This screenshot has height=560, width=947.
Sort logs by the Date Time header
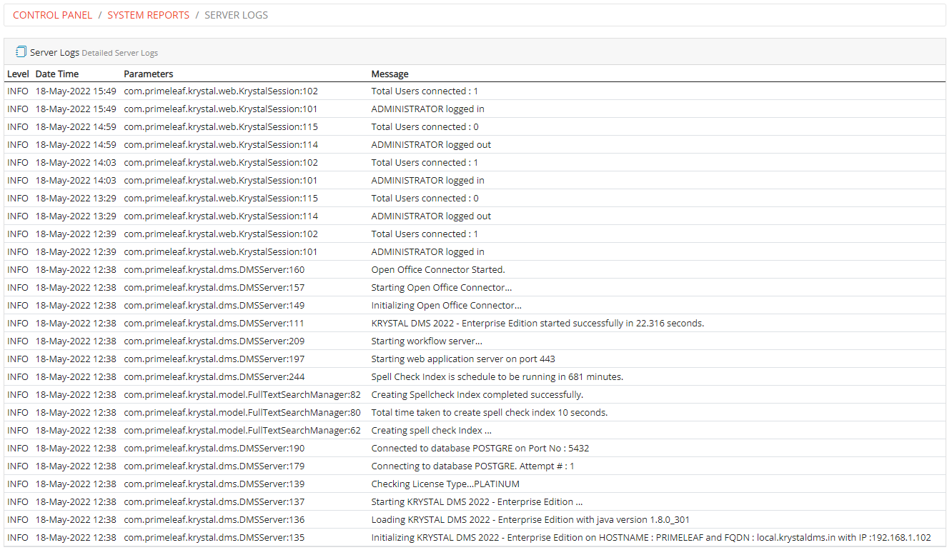57,74
